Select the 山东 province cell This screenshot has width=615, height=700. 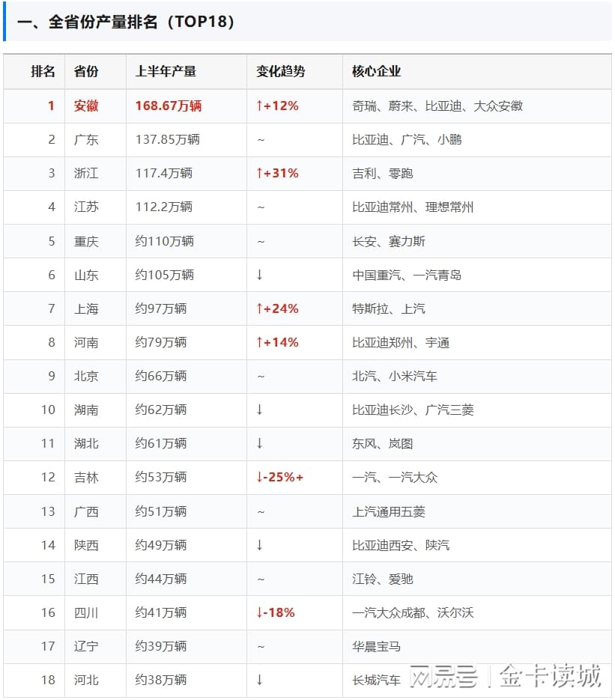[x=86, y=275]
